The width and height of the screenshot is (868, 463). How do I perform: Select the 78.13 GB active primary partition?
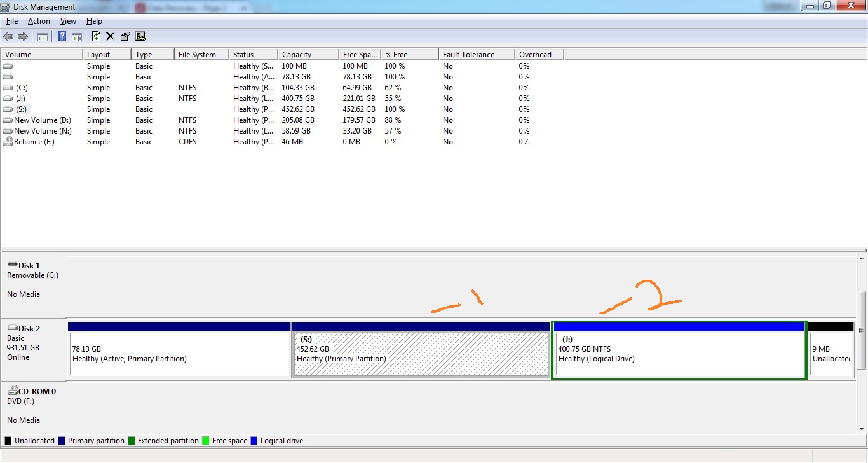point(179,354)
